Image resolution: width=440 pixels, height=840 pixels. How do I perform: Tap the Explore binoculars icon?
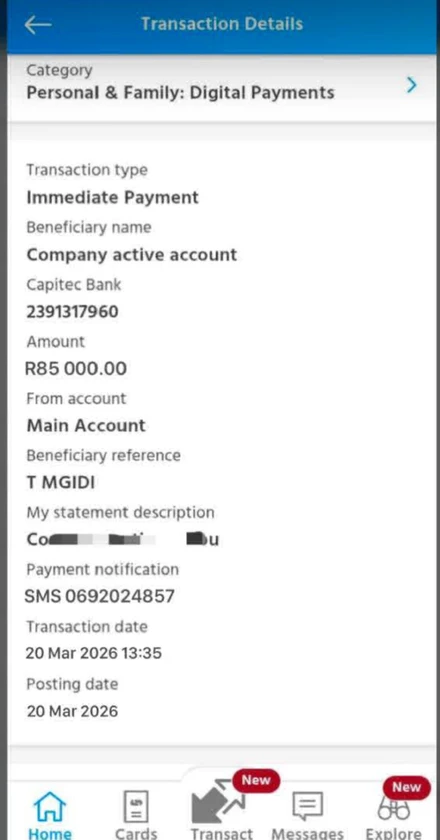tap(393, 809)
